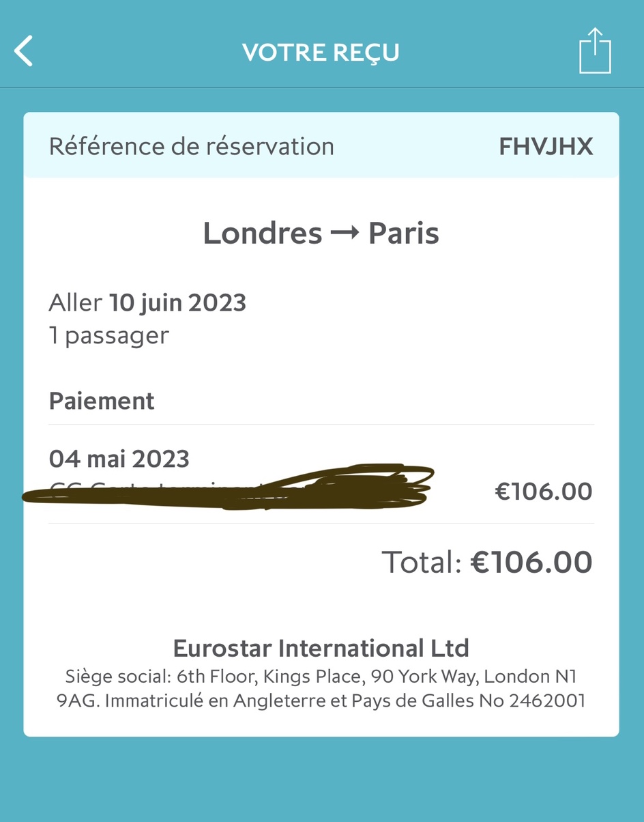Viewport: 644px width, 822px height.
Task: Click booking reference code FHVJHX
Action: tap(546, 147)
